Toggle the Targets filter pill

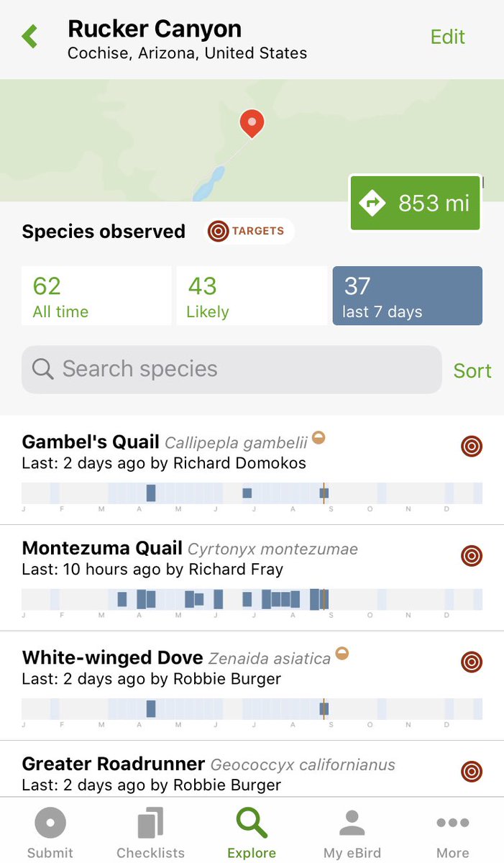coord(249,232)
